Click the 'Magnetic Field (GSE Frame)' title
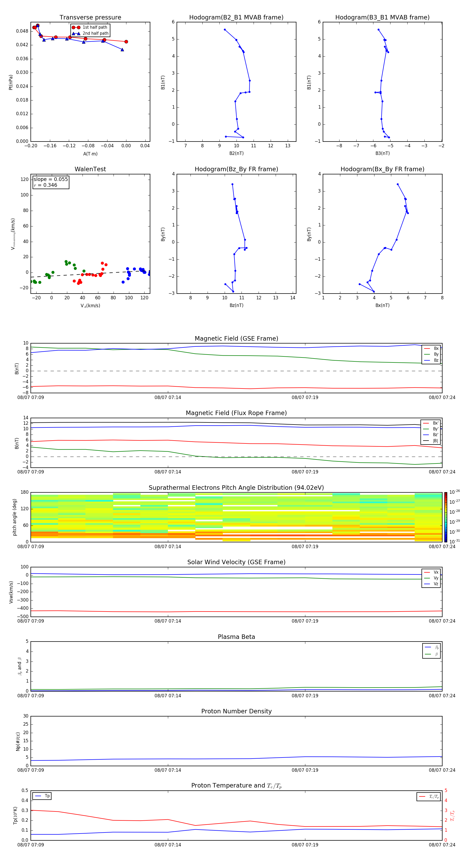The height and width of the screenshot is (868, 473). 236,339
